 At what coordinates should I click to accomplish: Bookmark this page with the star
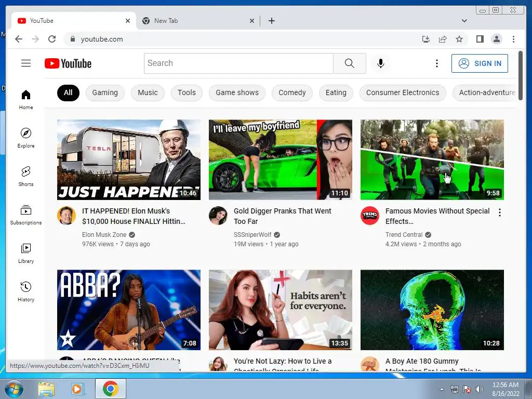tap(459, 39)
